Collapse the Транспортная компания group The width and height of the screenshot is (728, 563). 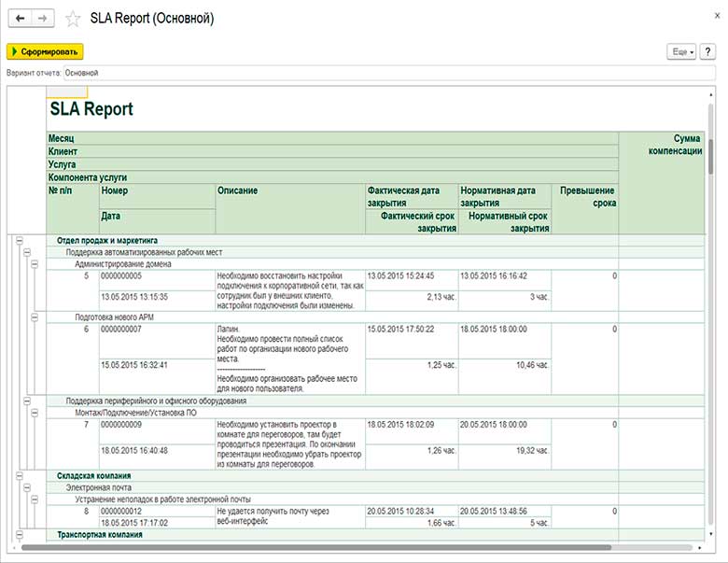point(20,535)
